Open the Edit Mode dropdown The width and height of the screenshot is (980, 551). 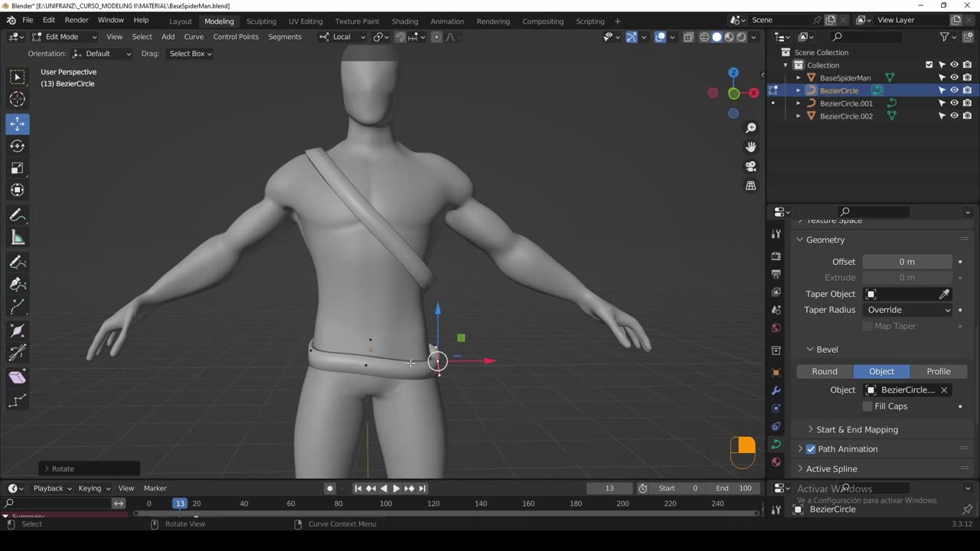pos(64,37)
